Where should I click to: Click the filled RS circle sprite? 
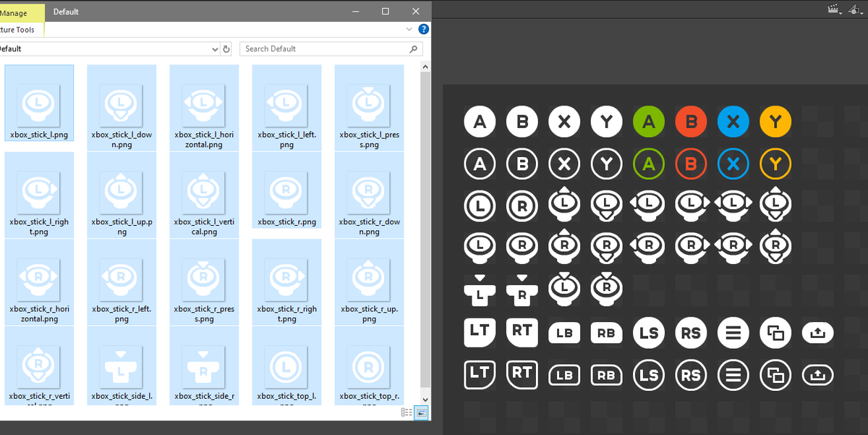(691, 333)
